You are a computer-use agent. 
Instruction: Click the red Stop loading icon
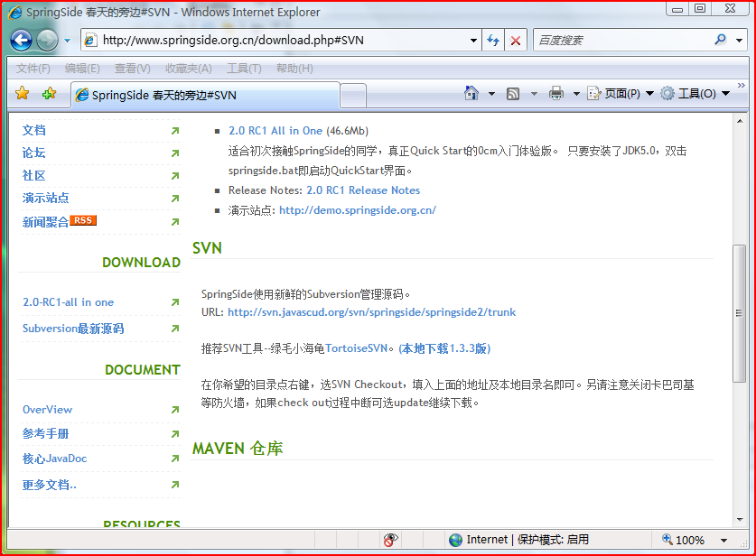coord(516,41)
